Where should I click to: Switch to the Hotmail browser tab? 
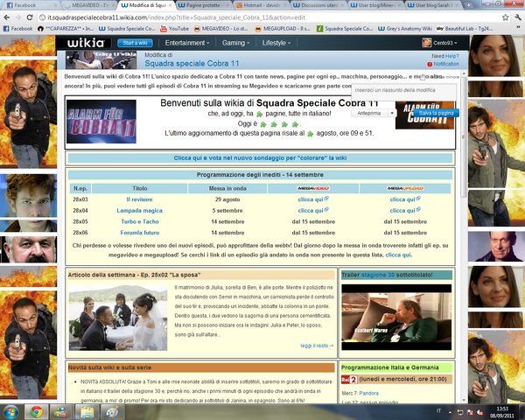(261, 5)
